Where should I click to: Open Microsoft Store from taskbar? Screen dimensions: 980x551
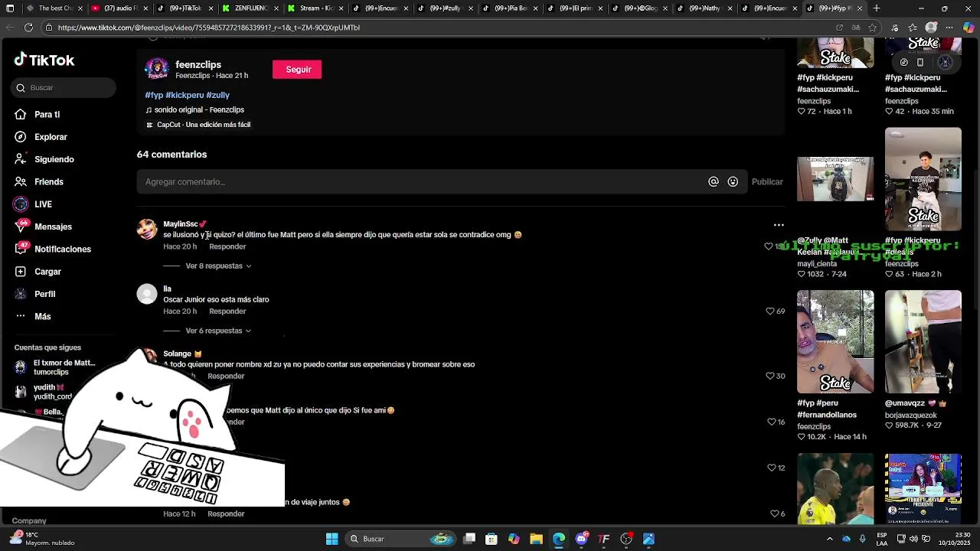tap(492, 539)
